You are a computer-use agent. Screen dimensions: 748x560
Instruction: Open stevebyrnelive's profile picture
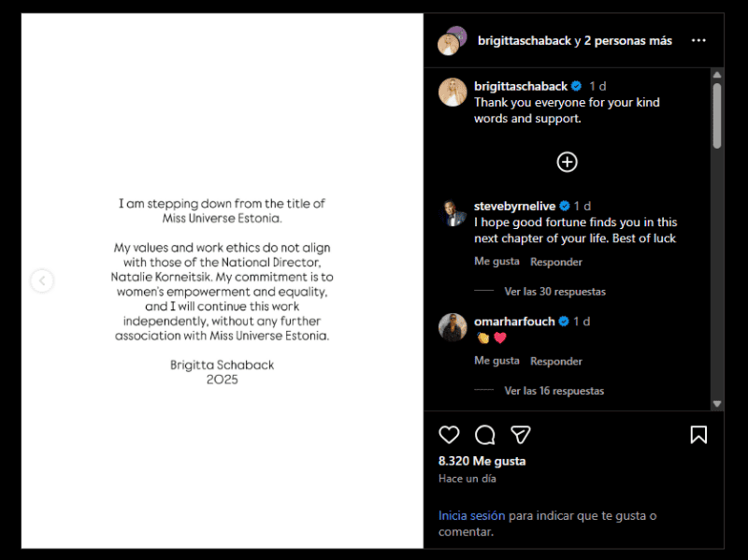[453, 214]
